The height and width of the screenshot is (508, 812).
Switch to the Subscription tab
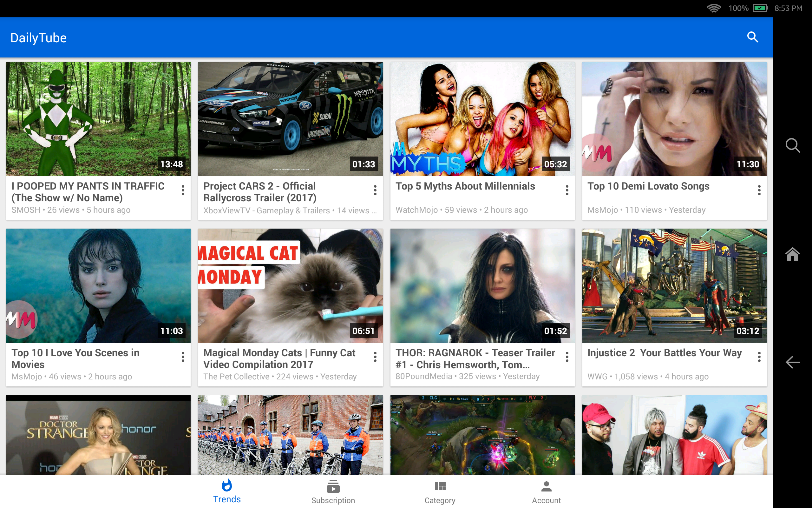coord(333,492)
